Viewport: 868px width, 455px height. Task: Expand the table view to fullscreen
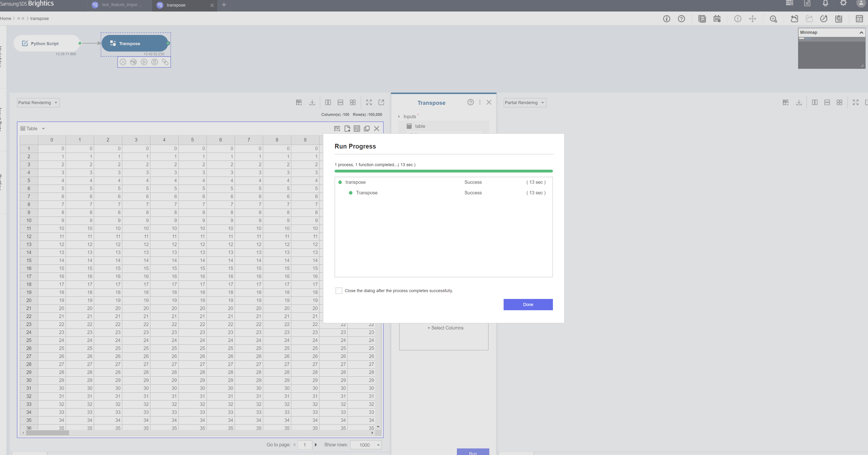tap(369, 102)
